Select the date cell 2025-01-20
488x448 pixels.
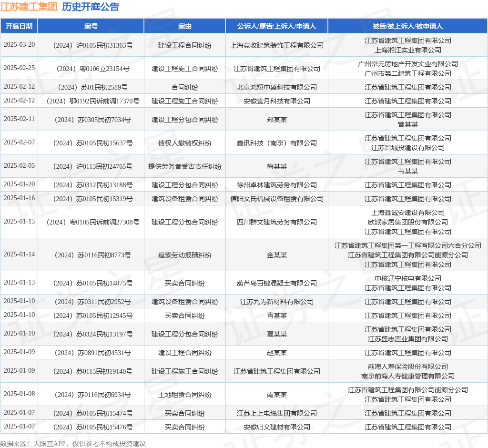point(19,184)
